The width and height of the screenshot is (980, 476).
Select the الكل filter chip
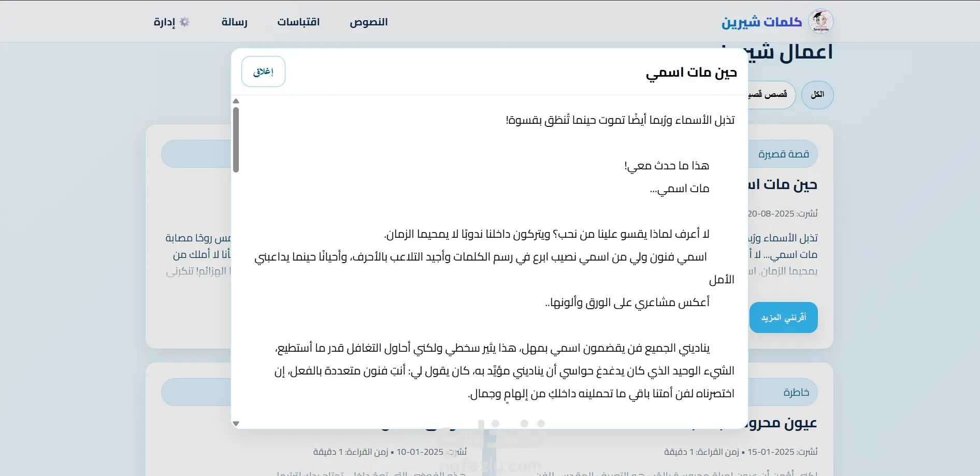[x=817, y=95]
